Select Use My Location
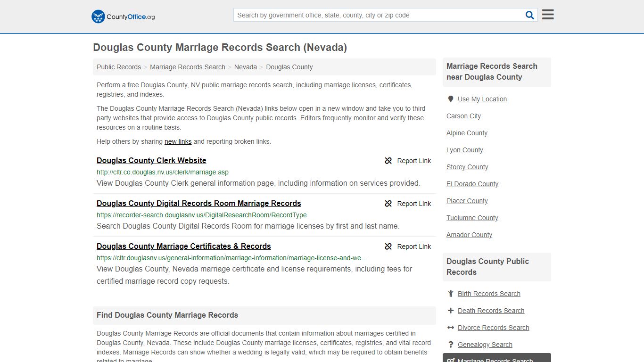 482,99
